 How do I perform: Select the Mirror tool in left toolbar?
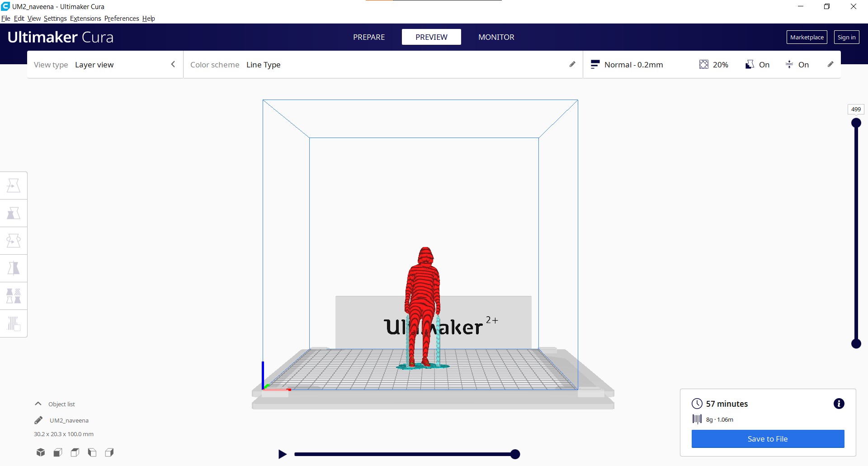(x=14, y=268)
